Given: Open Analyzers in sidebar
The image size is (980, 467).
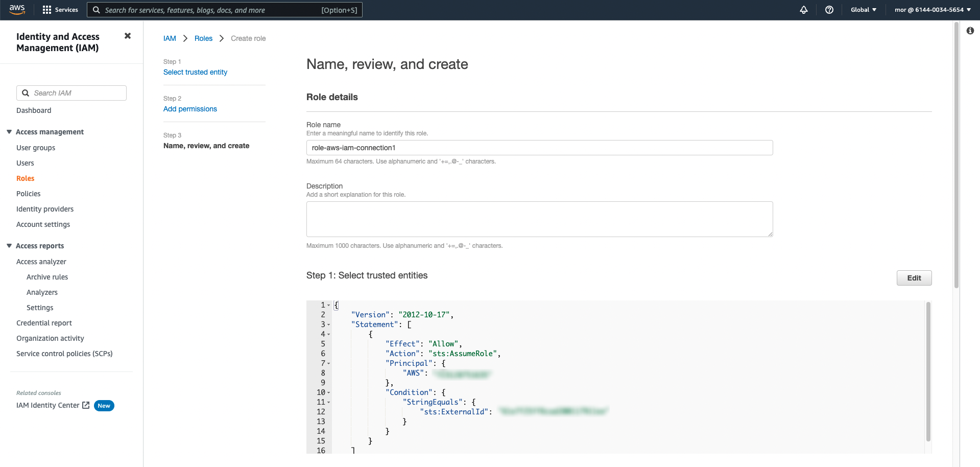Looking at the screenshot, I should [42, 292].
